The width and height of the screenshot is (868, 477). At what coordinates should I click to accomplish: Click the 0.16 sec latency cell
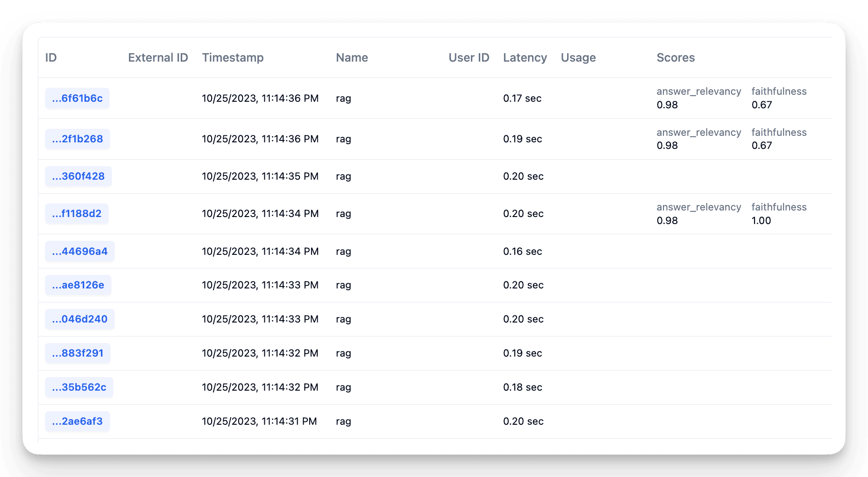coord(522,252)
